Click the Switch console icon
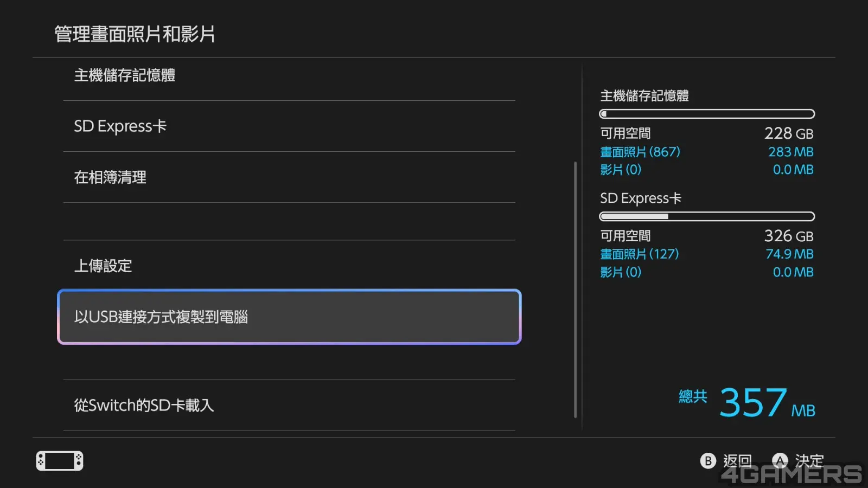868x488 pixels. coord(60,461)
